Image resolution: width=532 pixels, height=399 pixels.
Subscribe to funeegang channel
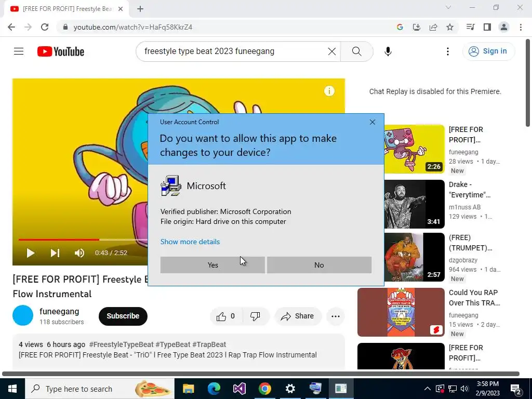[123, 316]
